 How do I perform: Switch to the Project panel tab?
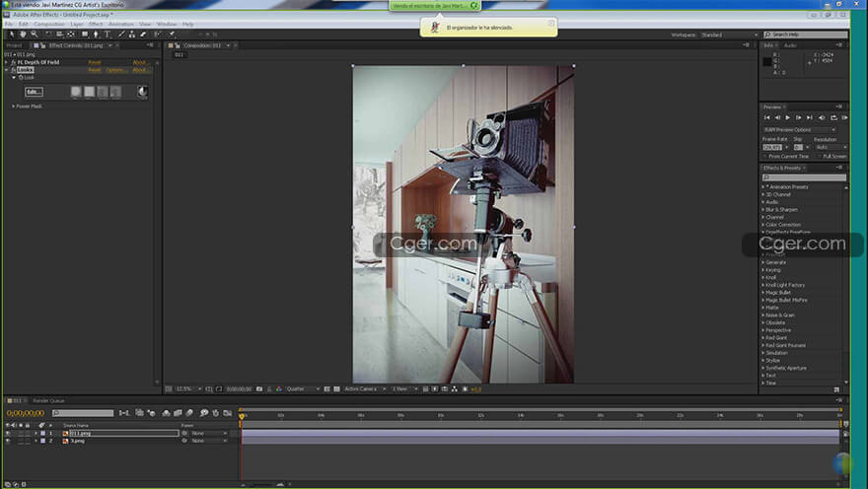pos(15,45)
